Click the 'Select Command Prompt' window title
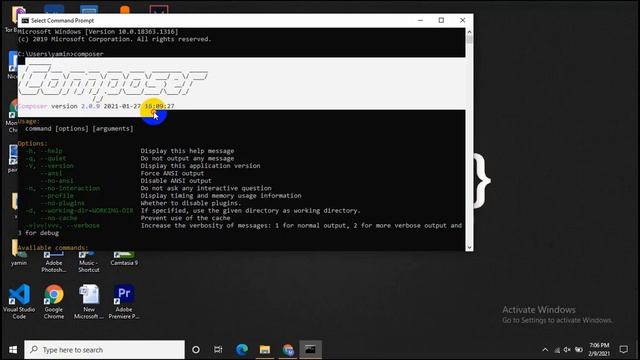This screenshot has height=360, width=640. [x=62, y=20]
